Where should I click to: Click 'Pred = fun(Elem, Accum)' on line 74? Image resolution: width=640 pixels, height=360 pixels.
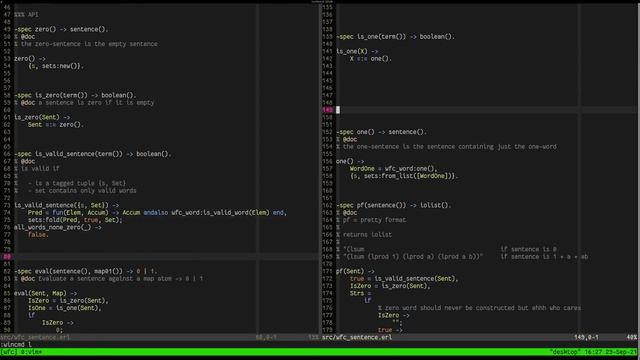point(68,213)
